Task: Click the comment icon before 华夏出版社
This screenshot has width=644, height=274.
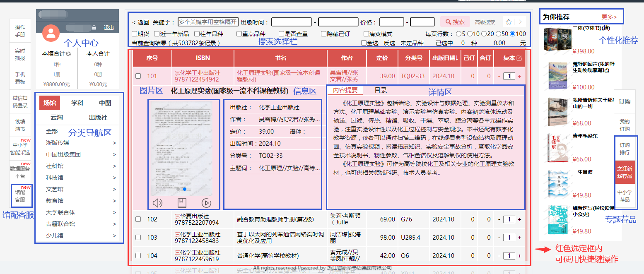Action: [177, 216]
